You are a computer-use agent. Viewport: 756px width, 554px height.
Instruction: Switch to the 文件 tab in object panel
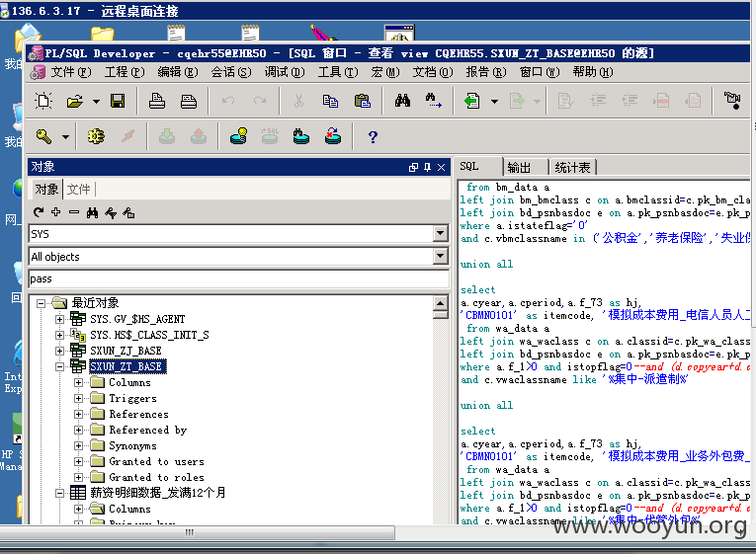[79, 190]
